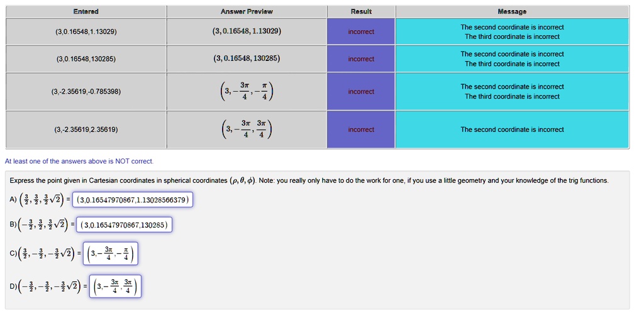Screen dimensions: 644x315
Task: Click the Result column header
Action: 361,11
